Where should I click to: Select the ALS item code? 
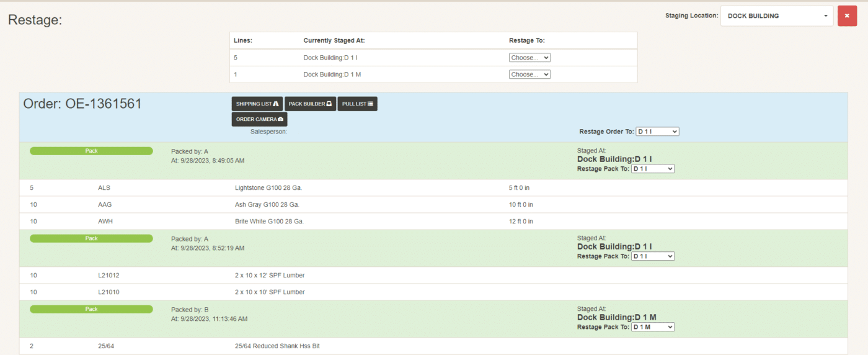click(104, 187)
